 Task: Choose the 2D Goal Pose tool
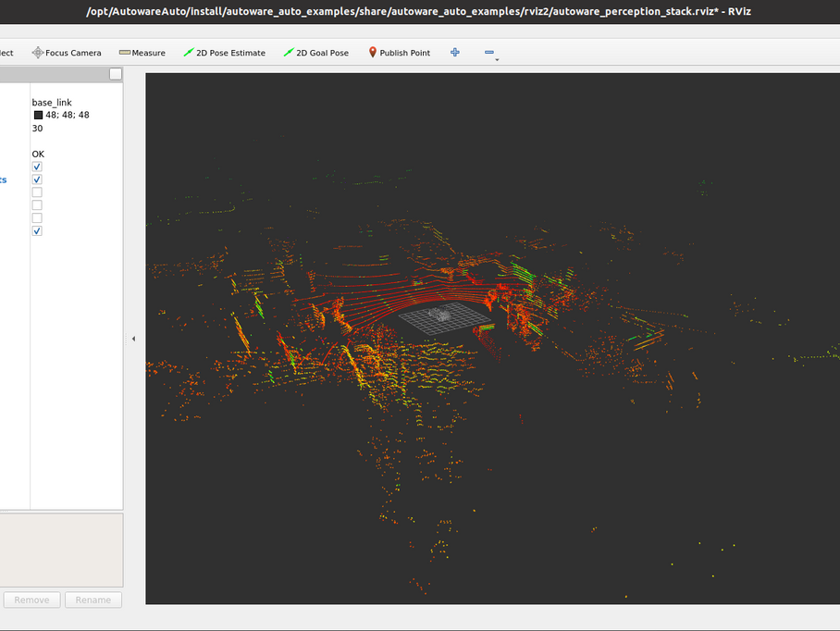click(318, 53)
